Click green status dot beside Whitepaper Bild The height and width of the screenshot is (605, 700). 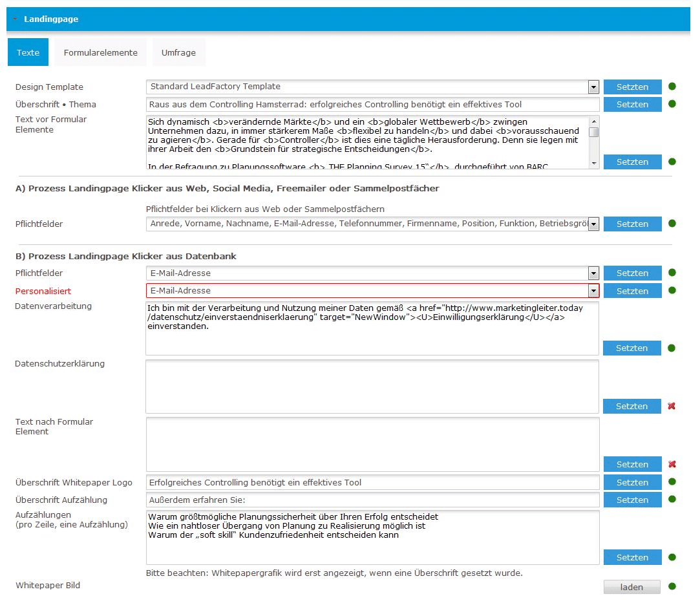point(672,586)
